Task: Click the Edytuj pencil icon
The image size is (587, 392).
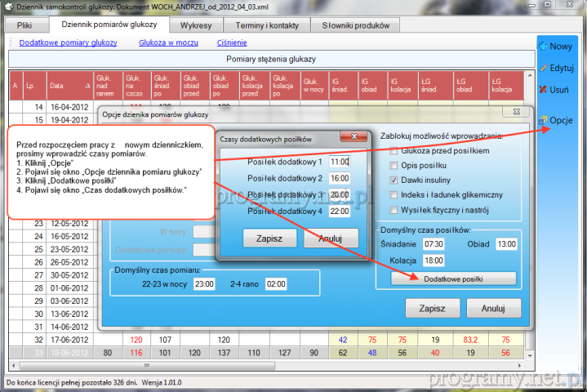Action: click(x=542, y=68)
